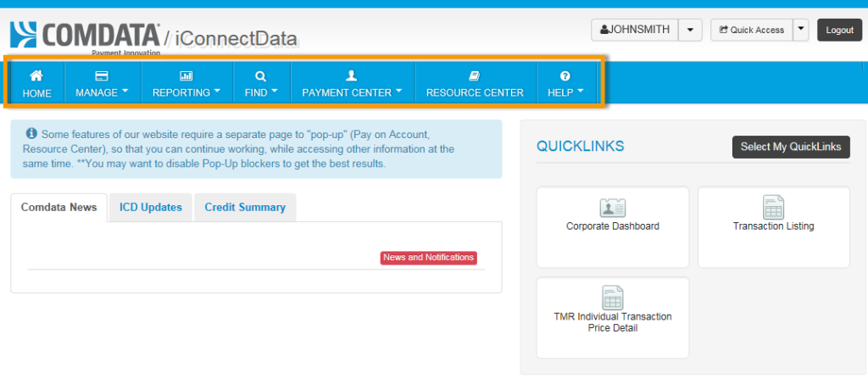The height and width of the screenshot is (379, 868).
Task: Click the Resource Center book icon
Action: click(475, 76)
